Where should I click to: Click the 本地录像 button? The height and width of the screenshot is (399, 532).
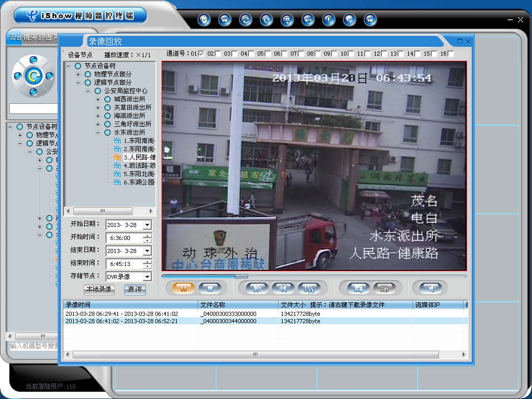[99, 289]
